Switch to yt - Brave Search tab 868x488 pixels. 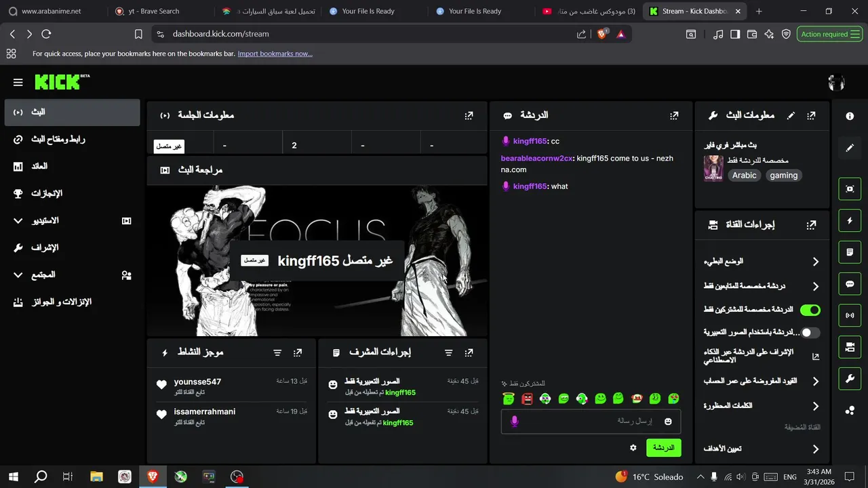pyautogui.click(x=154, y=12)
